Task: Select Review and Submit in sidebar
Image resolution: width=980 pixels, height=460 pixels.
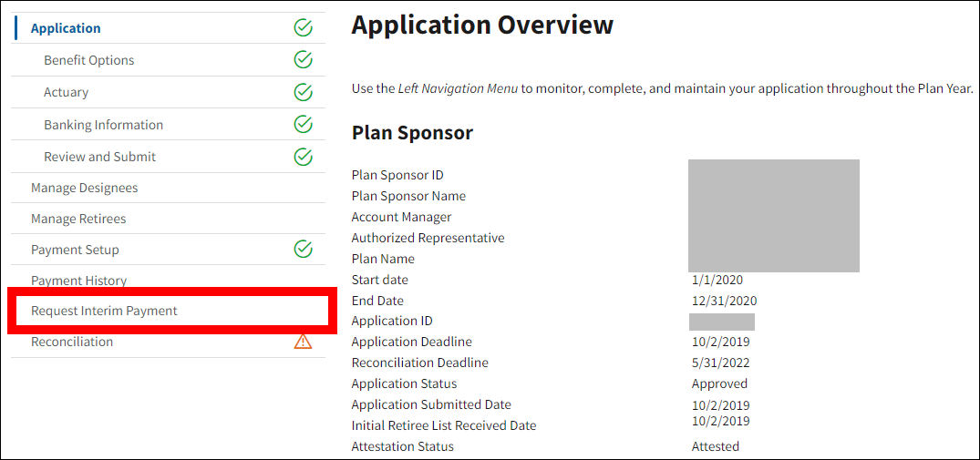Action: 99,157
